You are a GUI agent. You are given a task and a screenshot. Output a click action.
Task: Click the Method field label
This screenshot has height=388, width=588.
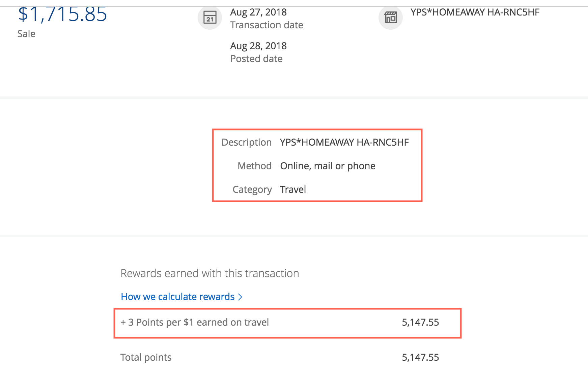(255, 166)
